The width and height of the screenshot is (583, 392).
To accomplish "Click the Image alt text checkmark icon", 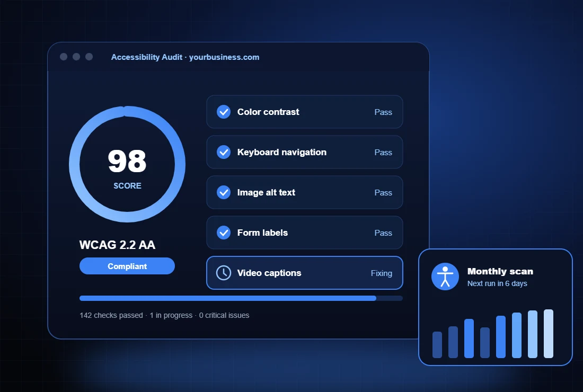I will 224,192.
